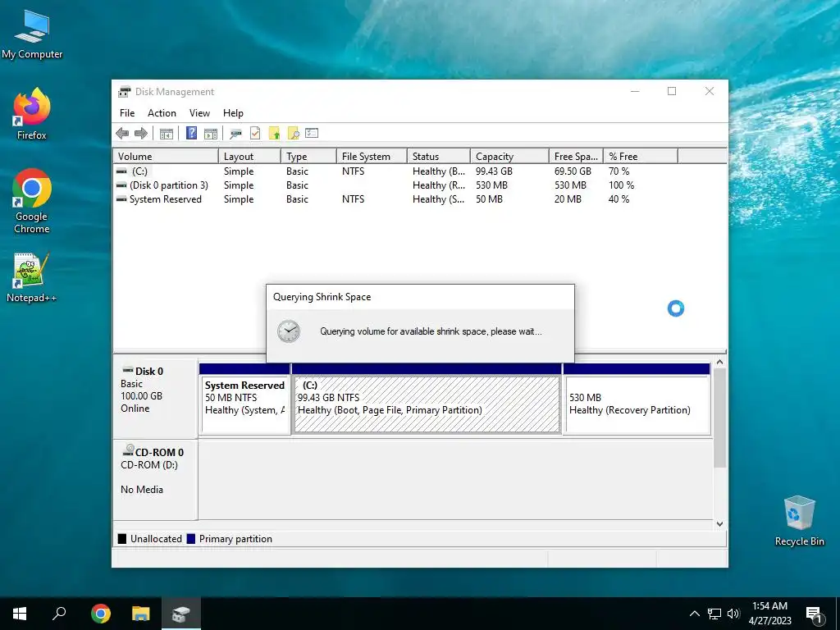Select the CD-ROM 0 drive label
Screen dimensions: 840x630
(x=155, y=480)
